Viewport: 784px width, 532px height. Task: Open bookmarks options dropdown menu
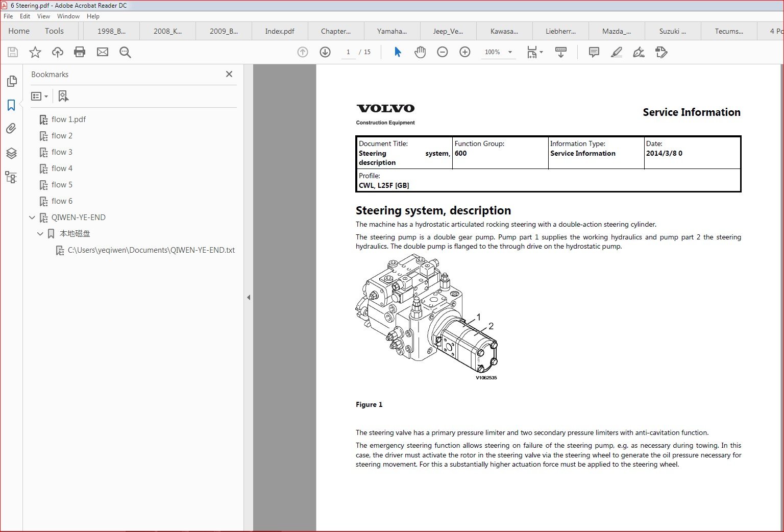40,96
